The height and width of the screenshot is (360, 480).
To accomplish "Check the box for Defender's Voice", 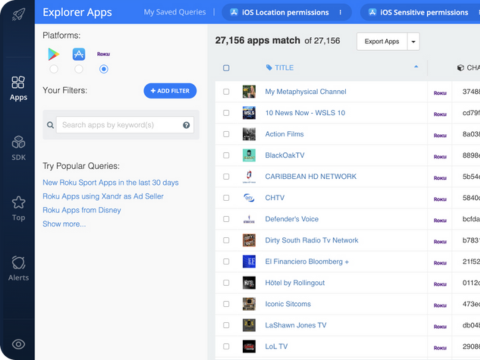I will point(226,219).
